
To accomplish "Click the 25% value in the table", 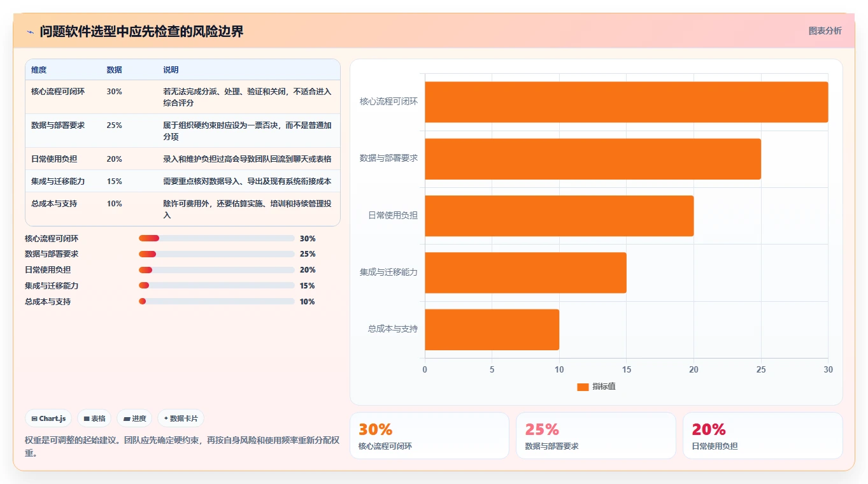I will pos(115,125).
